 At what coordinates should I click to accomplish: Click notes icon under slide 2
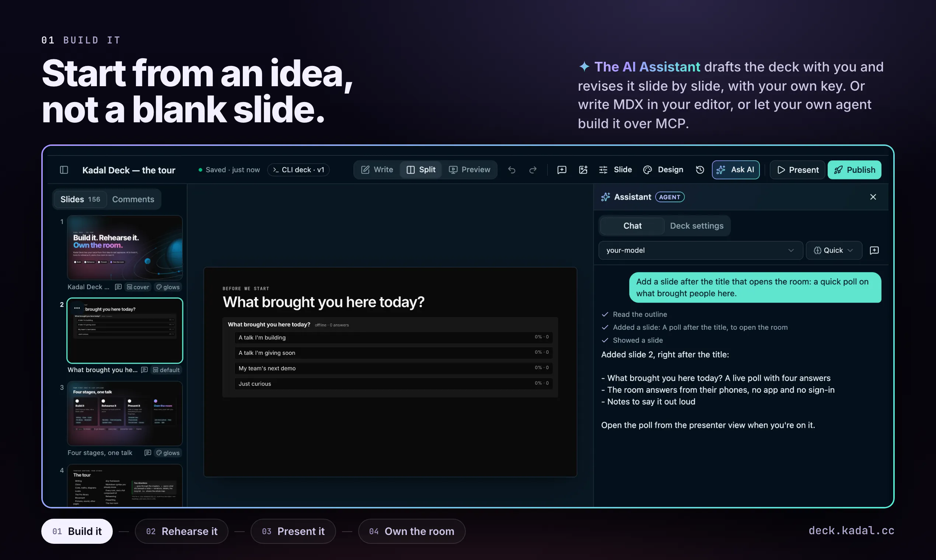click(x=144, y=370)
